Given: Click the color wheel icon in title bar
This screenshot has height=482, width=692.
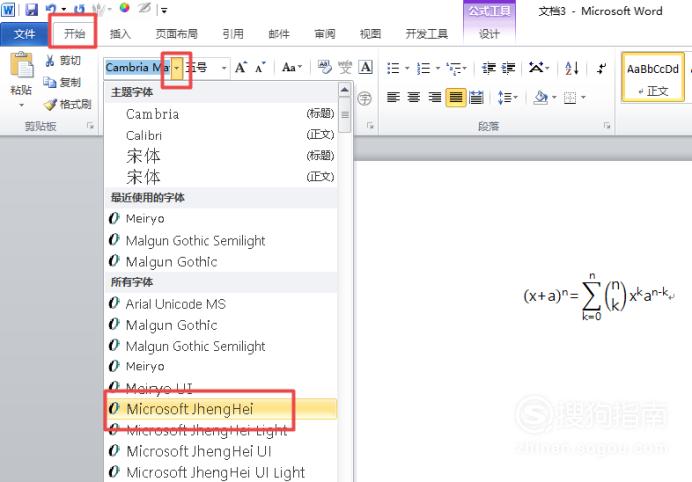Looking at the screenshot, I should tap(124, 8).
